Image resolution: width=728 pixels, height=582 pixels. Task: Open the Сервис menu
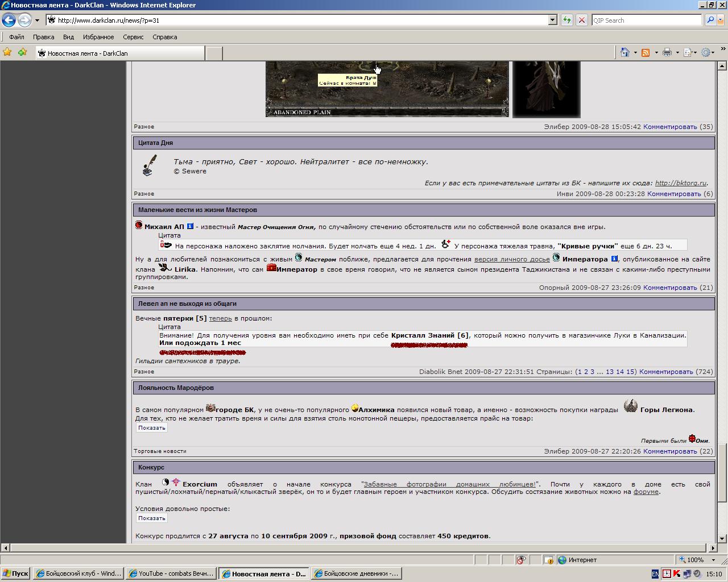(x=133, y=37)
